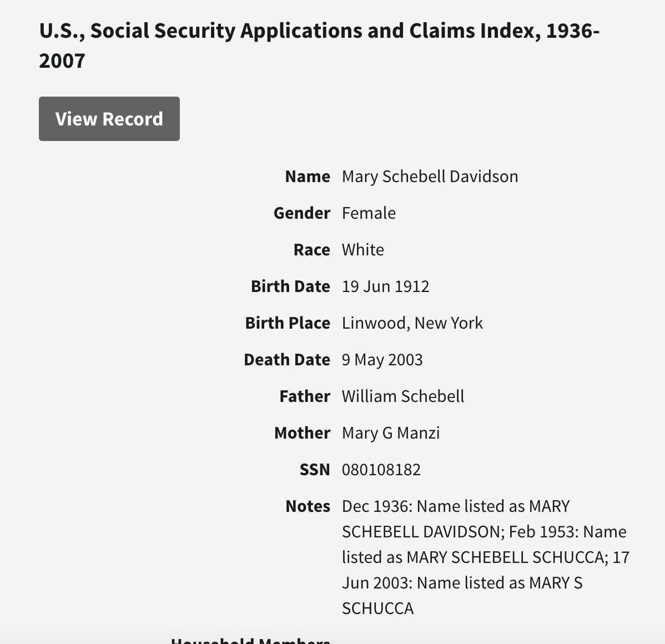Click the Social Security Applications Index title
The width and height of the screenshot is (665, 644).
coord(319,46)
